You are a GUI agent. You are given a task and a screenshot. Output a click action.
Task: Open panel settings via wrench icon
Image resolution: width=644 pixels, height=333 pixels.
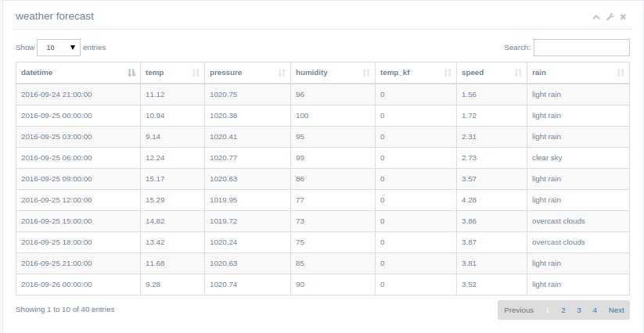610,17
